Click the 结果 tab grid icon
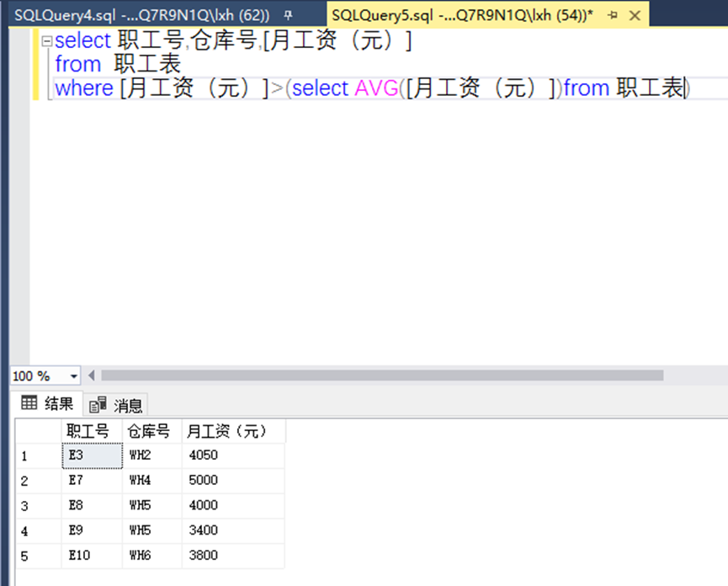The image size is (728, 586). [29, 402]
